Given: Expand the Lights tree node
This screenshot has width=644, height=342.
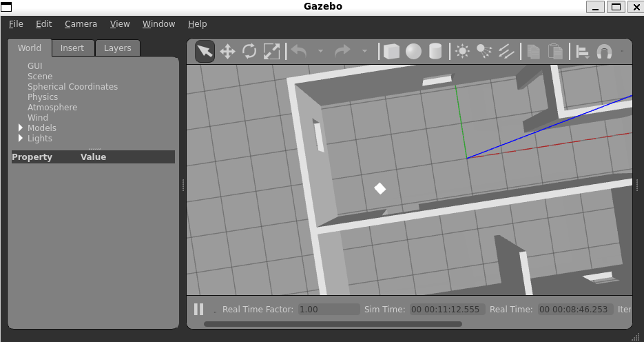Looking at the screenshot, I should point(21,139).
